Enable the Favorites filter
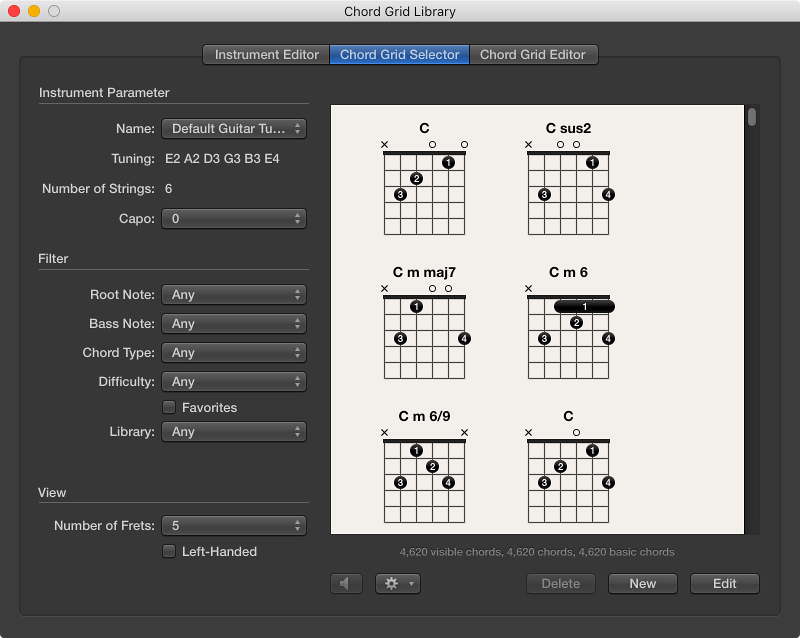 point(168,407)
